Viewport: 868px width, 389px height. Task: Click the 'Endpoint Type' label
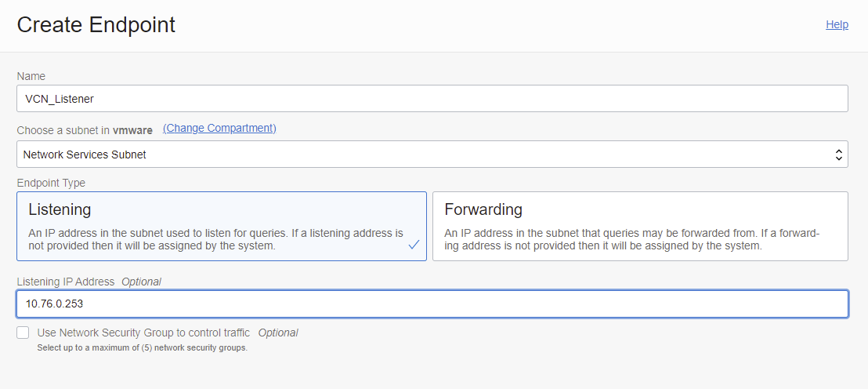(51, 183)
